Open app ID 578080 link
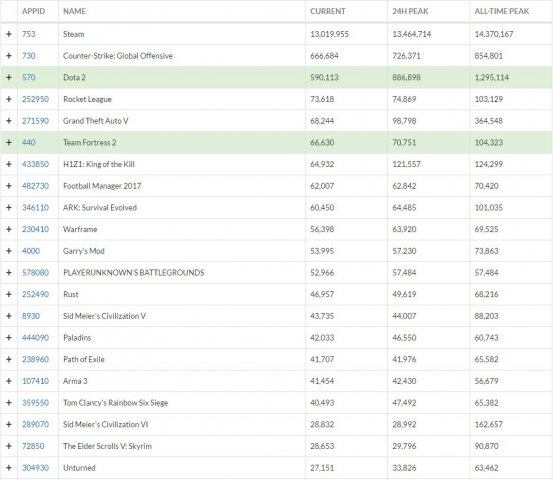The width and height of the screenshot is (553, 480). [x=35, y=273]
